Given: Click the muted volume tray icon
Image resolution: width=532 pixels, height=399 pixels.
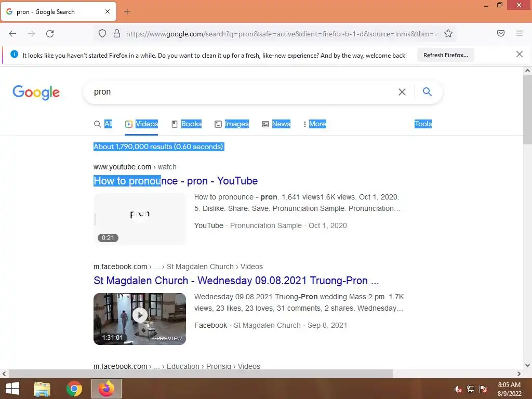Looking at the screenshot, I should pos(458,389).
